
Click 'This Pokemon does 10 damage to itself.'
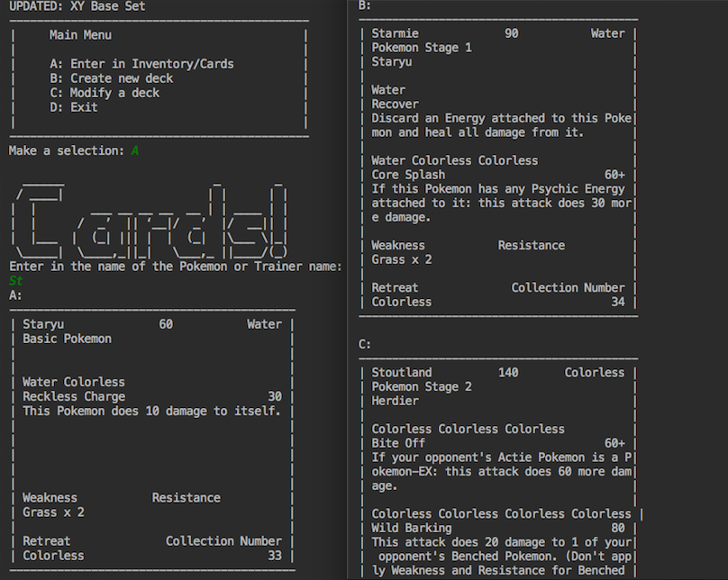pyautogui.click(x=152, y=411)
